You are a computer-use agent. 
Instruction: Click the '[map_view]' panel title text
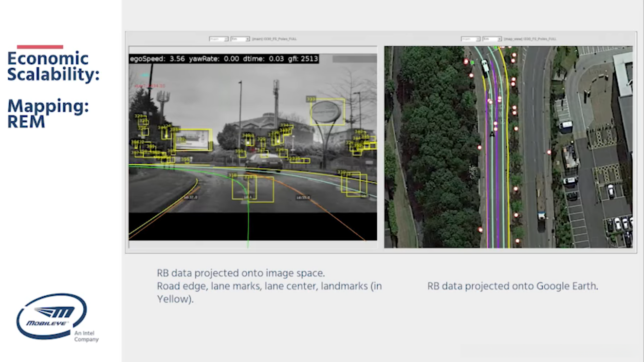point(530,39)
